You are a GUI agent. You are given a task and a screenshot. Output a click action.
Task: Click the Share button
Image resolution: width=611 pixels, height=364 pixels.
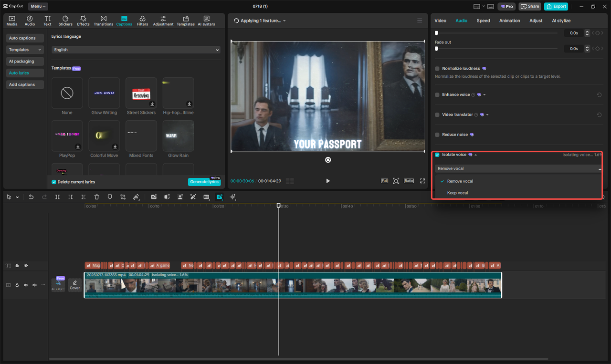(x=530, y=6)
